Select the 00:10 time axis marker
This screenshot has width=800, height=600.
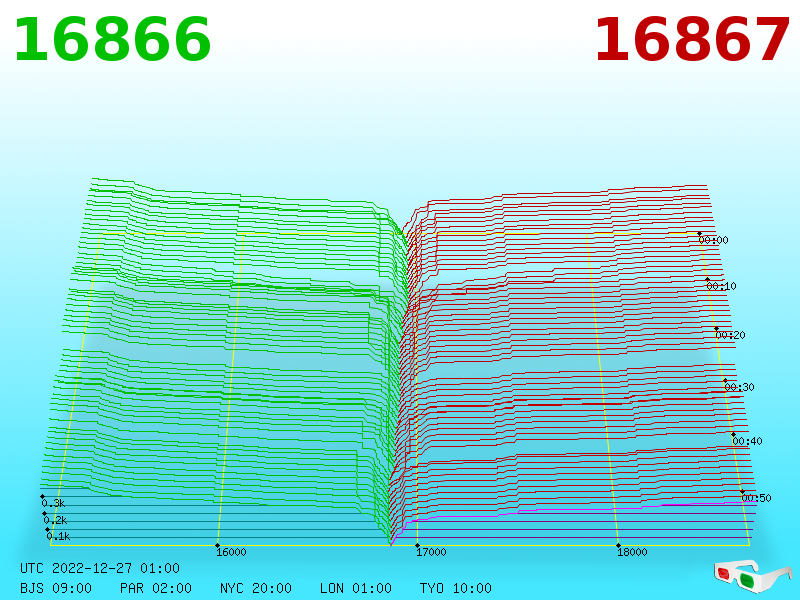pyautogui.click(x=721, y=286)
